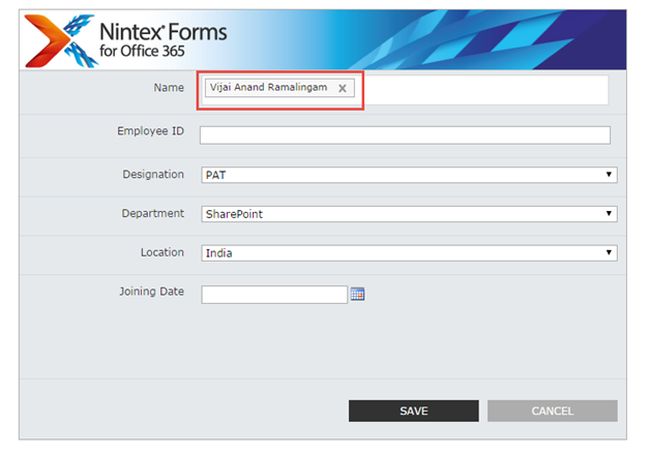Click the Designation label
Screen dimensions: 650x455
point(153,174)
